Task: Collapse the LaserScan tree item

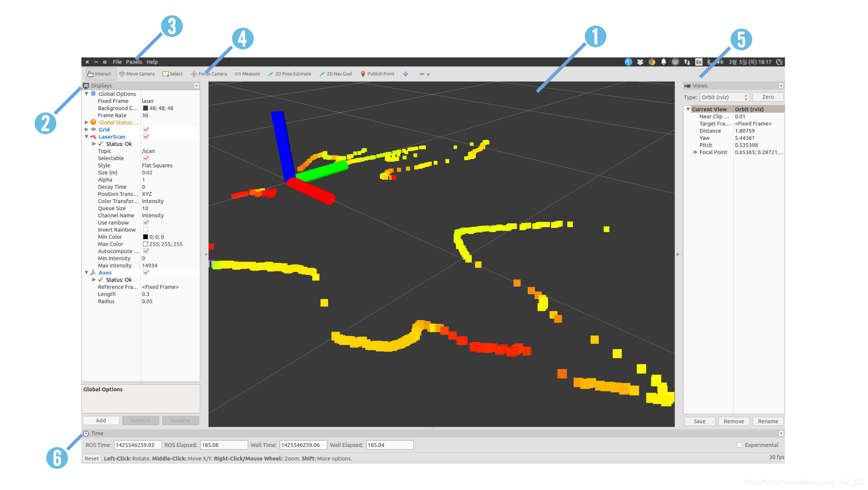Action: [x=86, y=137]
